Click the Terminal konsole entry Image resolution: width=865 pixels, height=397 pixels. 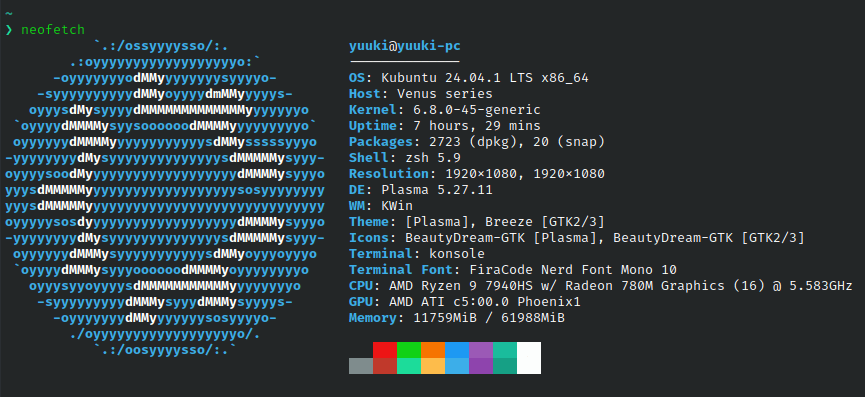pos(417,254)
